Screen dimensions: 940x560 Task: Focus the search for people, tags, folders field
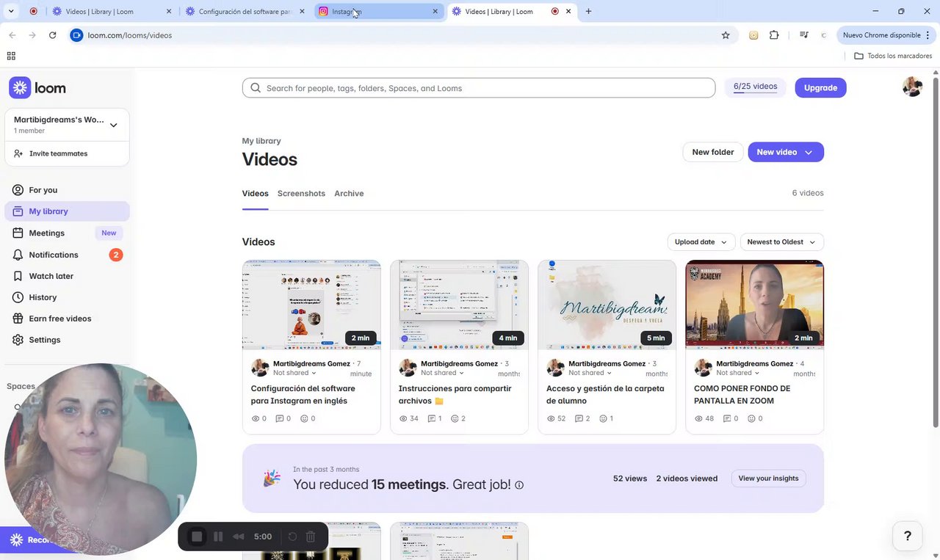[479, 88]
